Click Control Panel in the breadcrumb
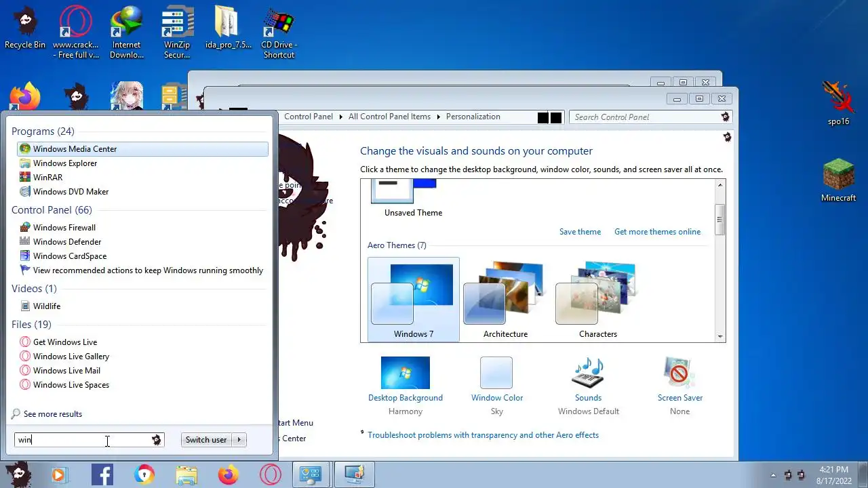Viewport: 868px width, 488px height. [x=309, y=117]
